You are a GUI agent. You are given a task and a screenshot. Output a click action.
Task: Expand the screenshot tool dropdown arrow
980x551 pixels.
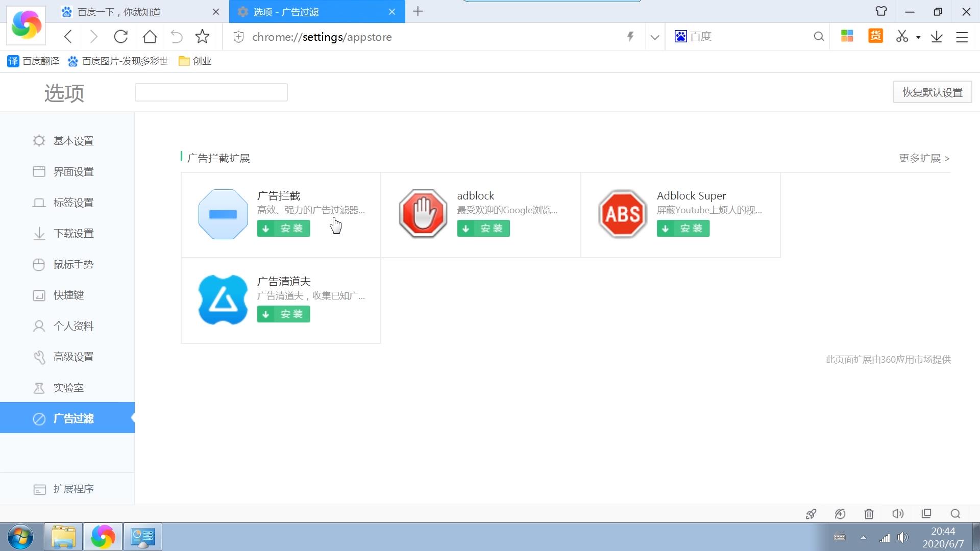(918, 37)
